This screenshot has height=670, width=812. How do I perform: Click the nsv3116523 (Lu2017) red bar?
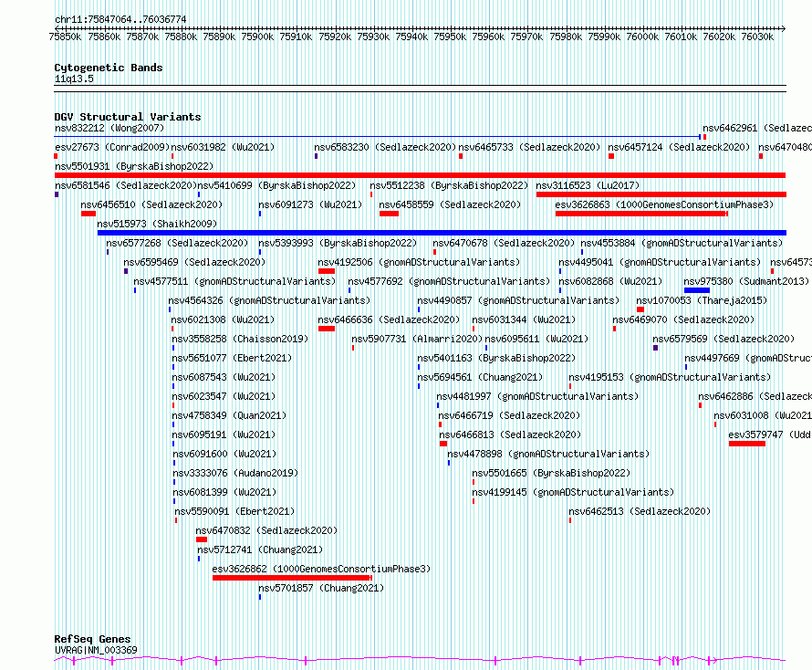click(x=661, y=194)
